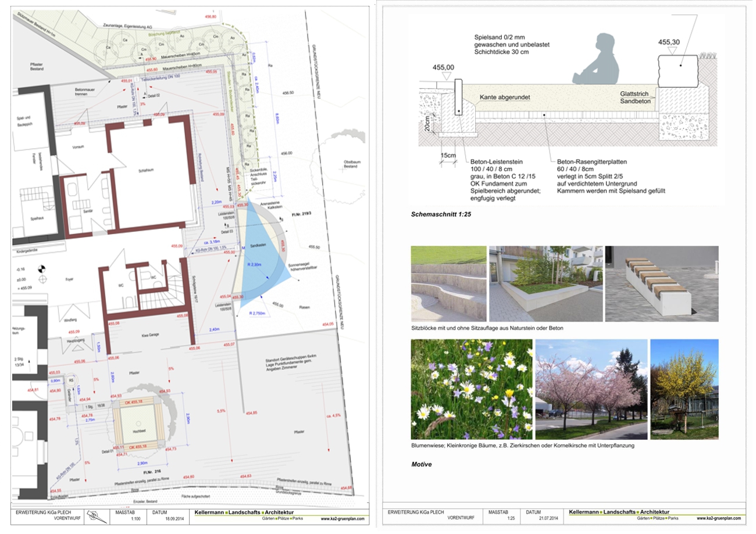756x534 pixels.
Task: Open the pink cherry blossom trees photo
Action: [591, 389]
